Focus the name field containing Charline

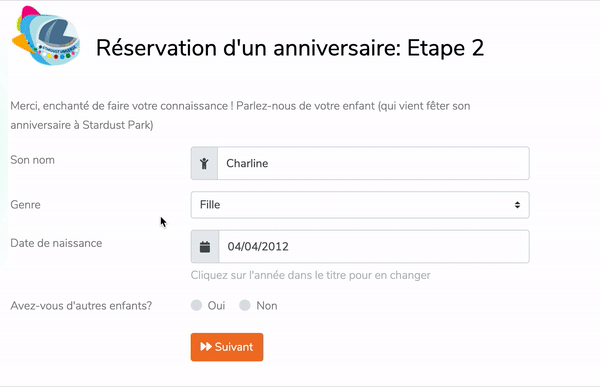click(x=373, y=163)
